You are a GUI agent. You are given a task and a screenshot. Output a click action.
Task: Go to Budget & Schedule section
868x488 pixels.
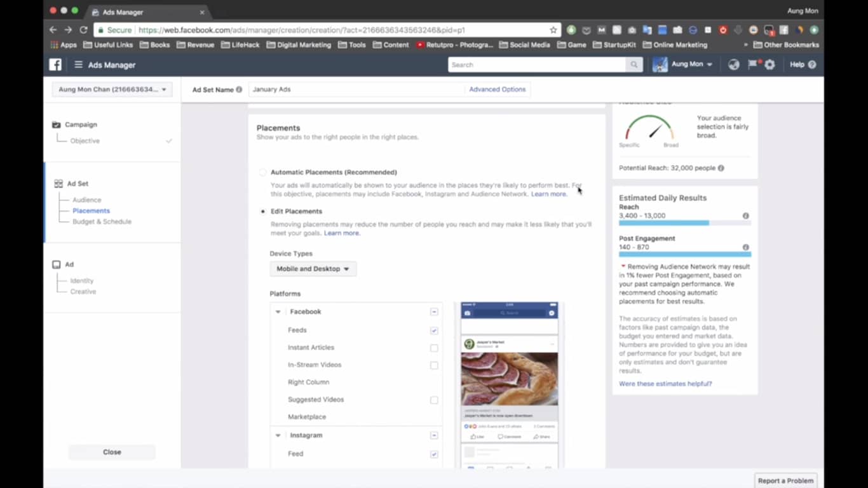(102, 222)
